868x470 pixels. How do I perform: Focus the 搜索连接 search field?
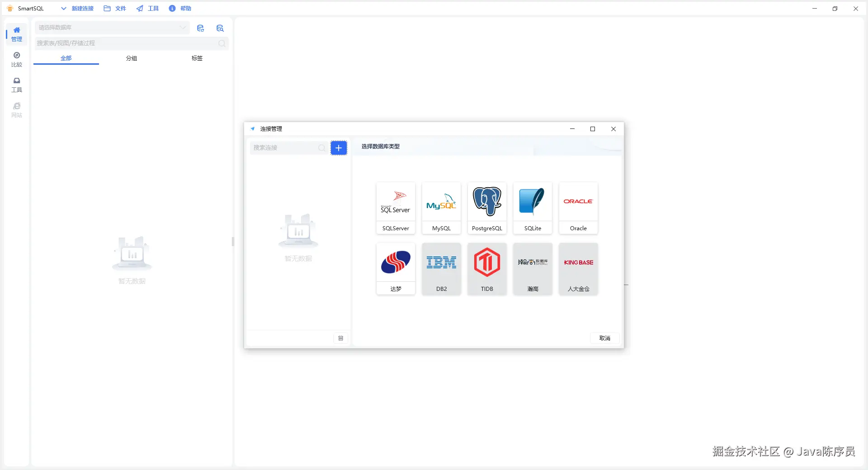click(289, 148)
